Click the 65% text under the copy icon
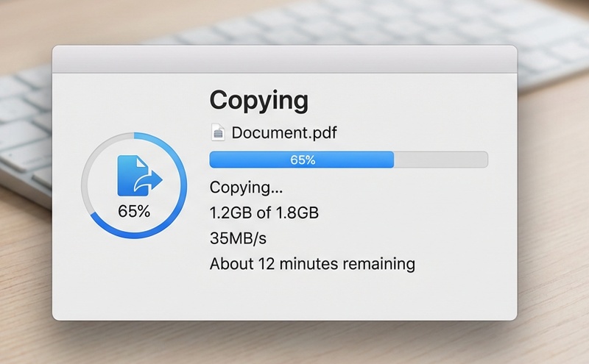The width and height of the screenshot is (589, 364). point(134,211)
